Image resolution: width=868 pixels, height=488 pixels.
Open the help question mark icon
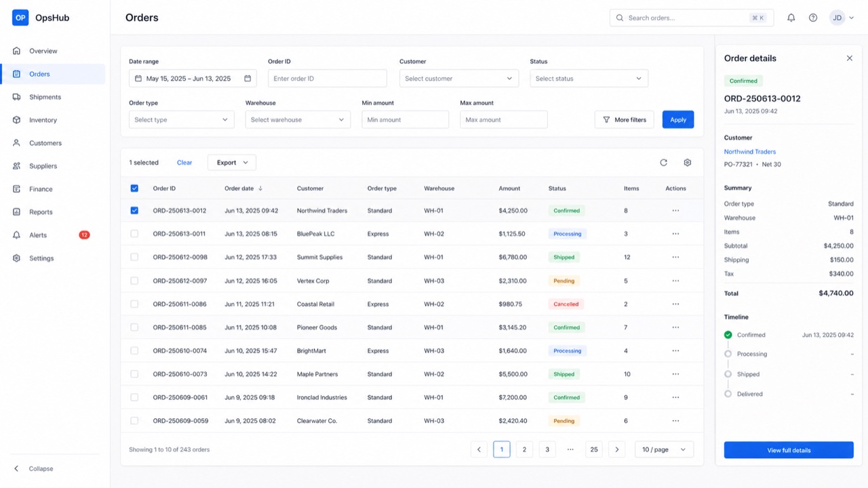pos(813,18)
